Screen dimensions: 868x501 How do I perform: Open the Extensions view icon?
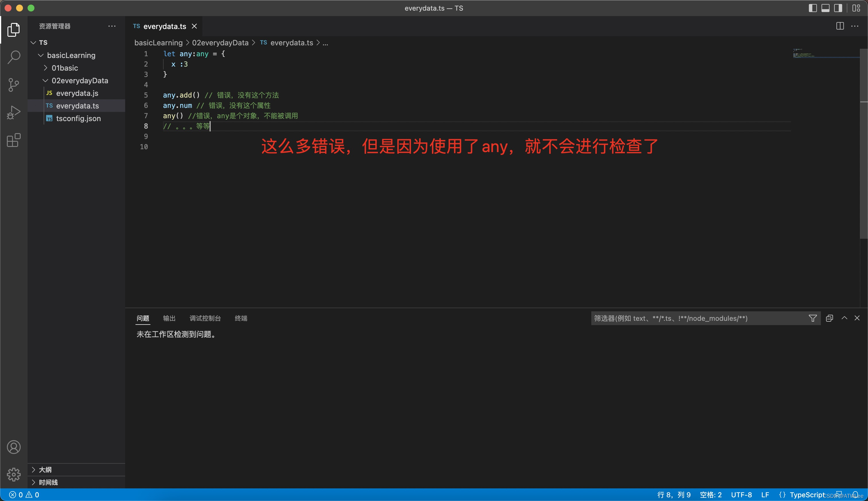coord(13,140)
